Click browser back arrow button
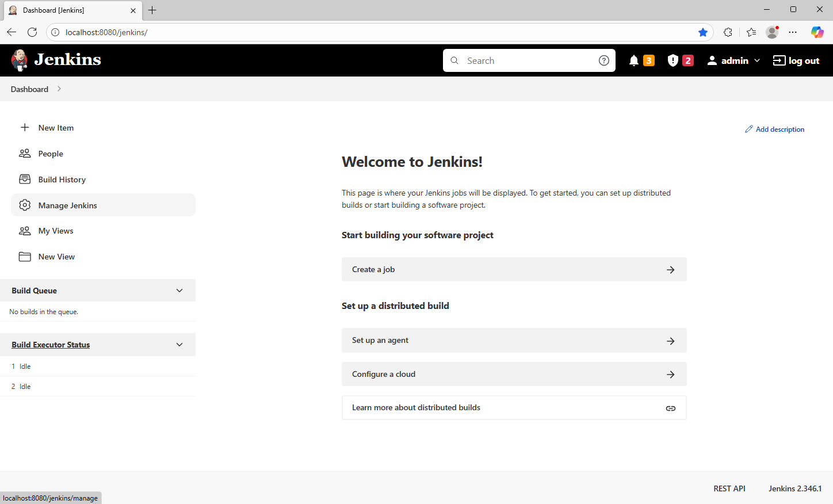833x504 pixels. (x=12, y=32)
